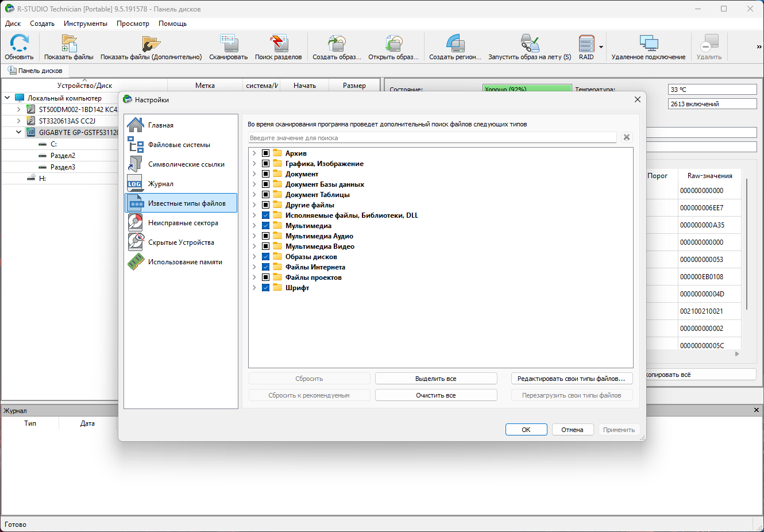Open the Инструменты menu
This screenshot has width=764, height=532.
[86, 24]
